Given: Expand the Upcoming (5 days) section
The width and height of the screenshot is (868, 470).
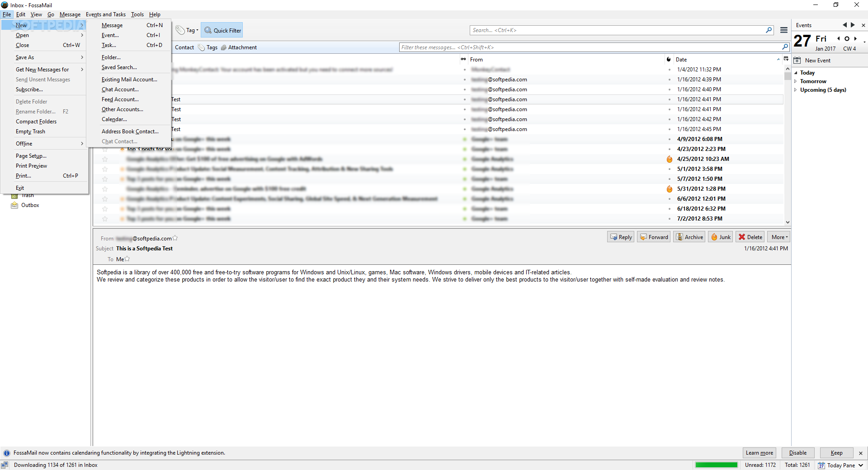Looking at the screenshot, I should 796,90.
